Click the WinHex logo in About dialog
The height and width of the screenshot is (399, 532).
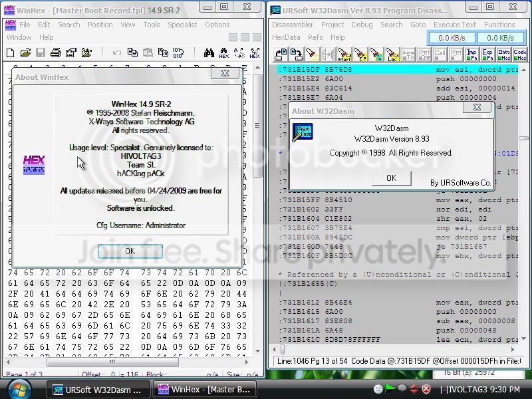(x=34, y=164)
